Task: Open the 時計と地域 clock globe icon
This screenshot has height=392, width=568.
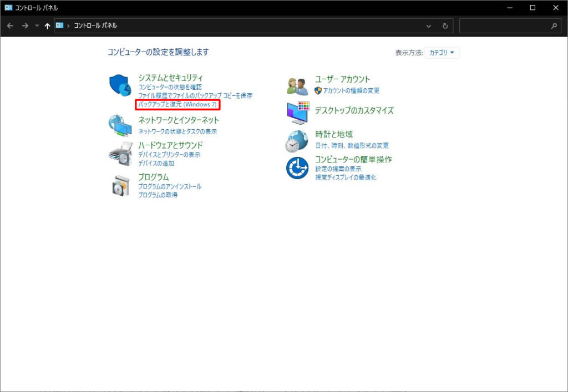Action: pyautogui.click(x=297, y=141)
